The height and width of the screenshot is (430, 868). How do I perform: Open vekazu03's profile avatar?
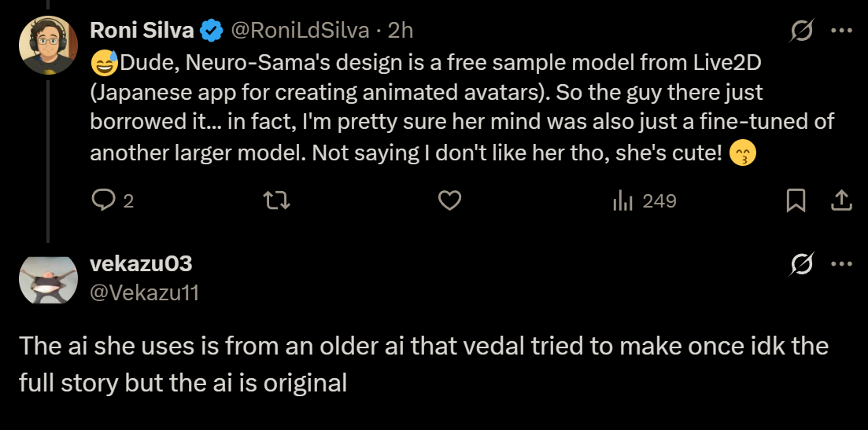[x=47, y=278]
